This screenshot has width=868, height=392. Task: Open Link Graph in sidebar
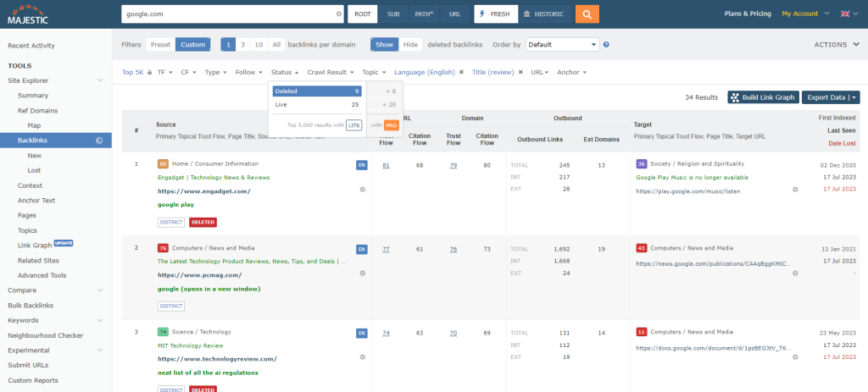(34, 245)
